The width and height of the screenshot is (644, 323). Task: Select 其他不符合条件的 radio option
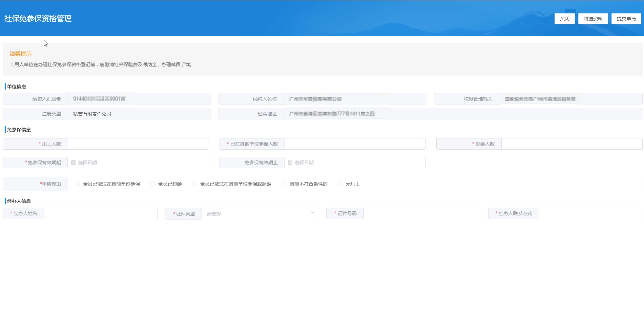coord(284,184)
